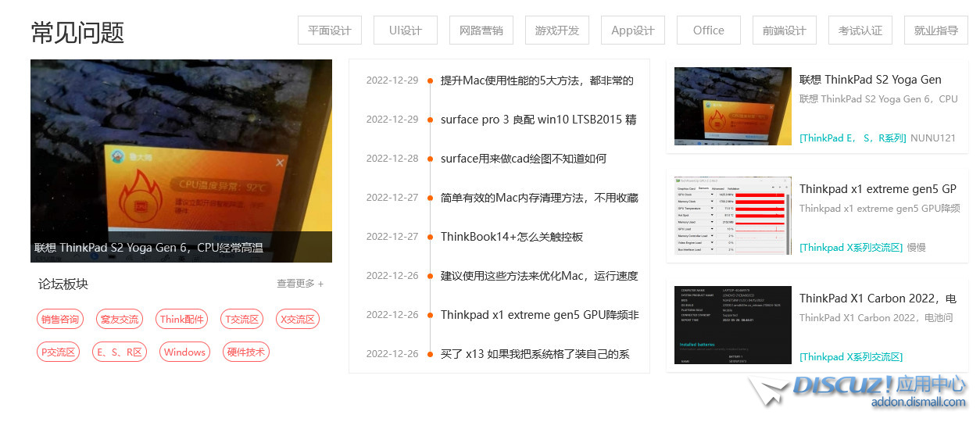
Task: Click [ThinkPad X系列交流区] link in Carbon 2022 card
Action: coord(851,357)
